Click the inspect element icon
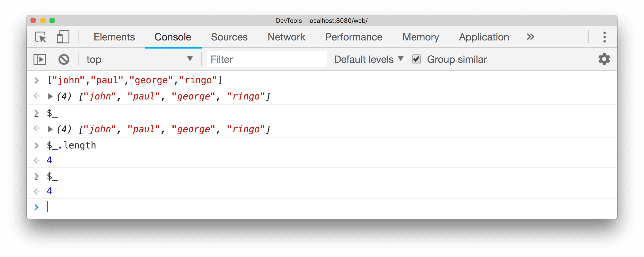Screen dimensions: 644x257 pyautogui.click(x=41, y=37)
